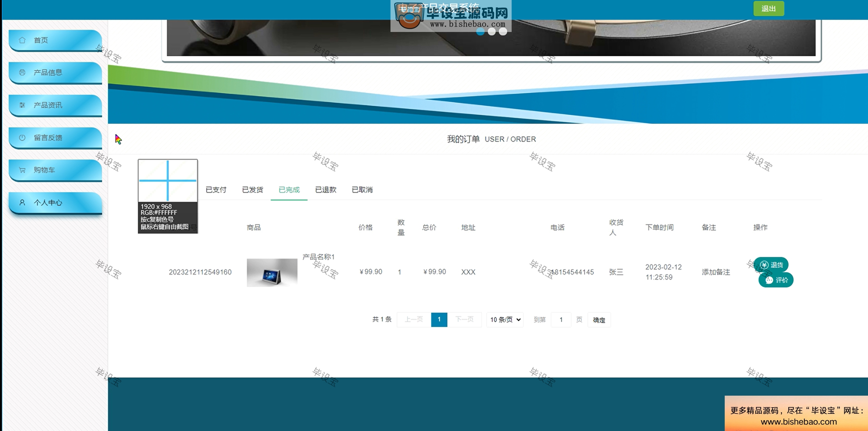The image size is (868, 431).
Task: Click the sliders icon beside 产品资讯
Action: [x=22, y=105]
